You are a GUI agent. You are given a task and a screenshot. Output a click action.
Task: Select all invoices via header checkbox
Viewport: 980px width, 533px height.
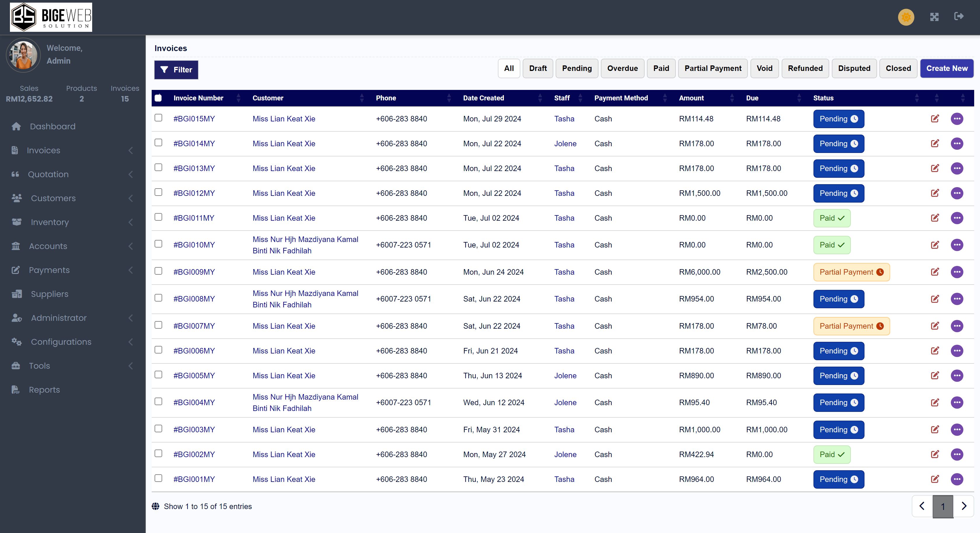point(158,98)
